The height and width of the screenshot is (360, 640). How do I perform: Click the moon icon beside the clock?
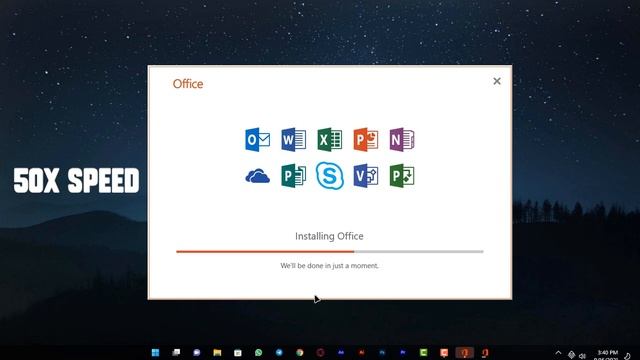click(628, 356)
